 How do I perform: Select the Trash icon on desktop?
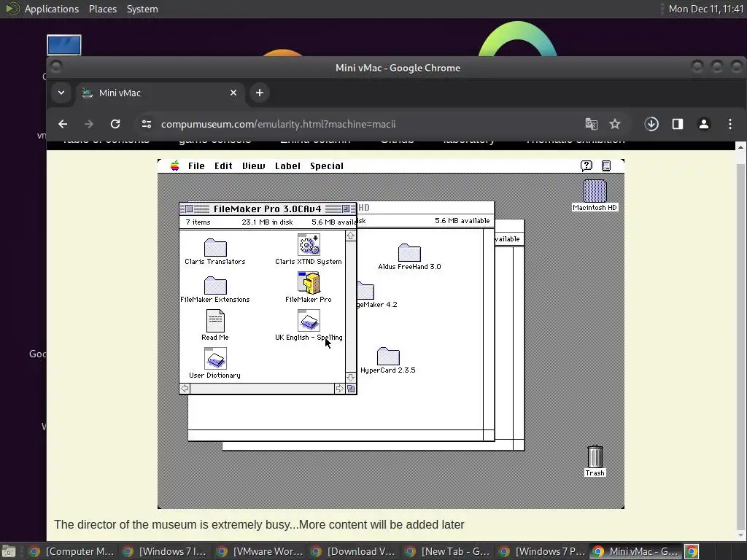pos(595,456)
